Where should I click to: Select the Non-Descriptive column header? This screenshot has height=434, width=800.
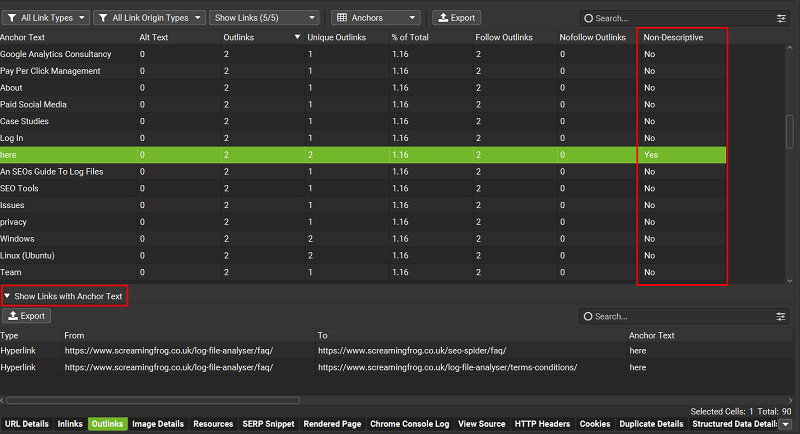[x=673, y=37]
